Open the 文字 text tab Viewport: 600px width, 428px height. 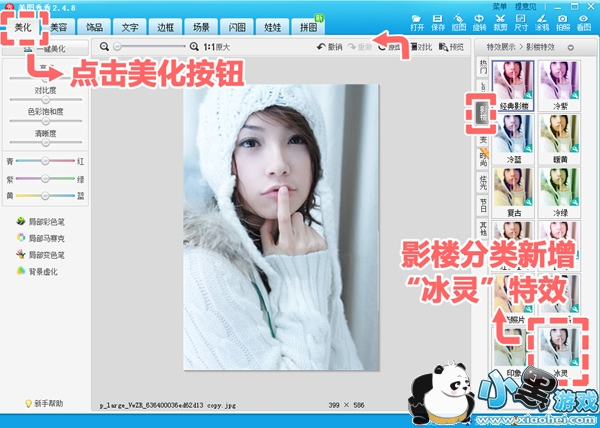pos(130,27)
